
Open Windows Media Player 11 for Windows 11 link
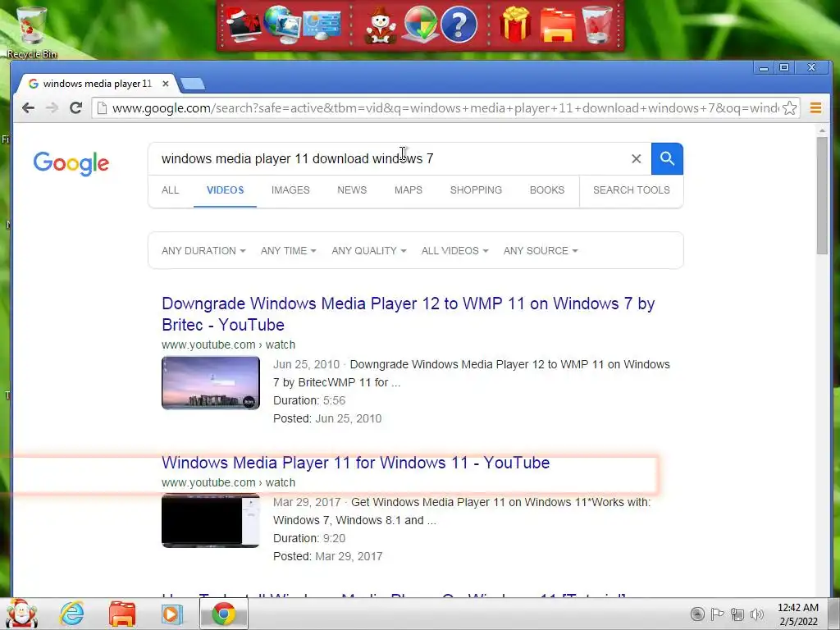click(x=356, y=463)
